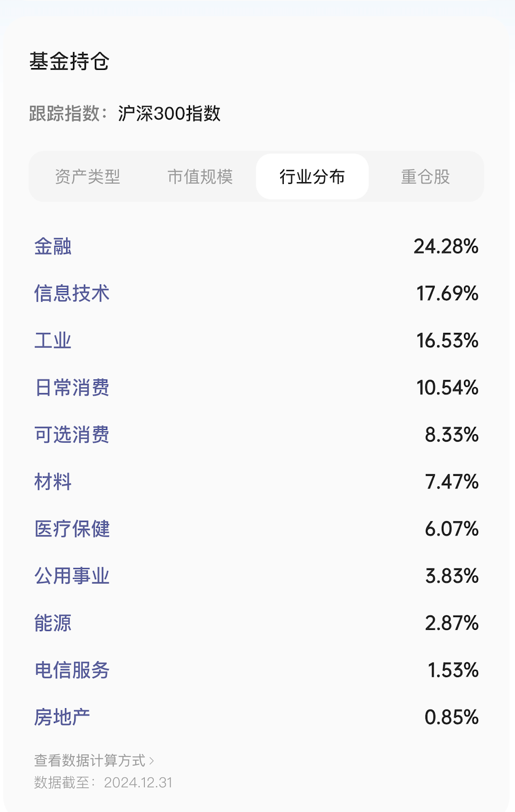The width and height of the screenshot is (515, 812).
Task: Open 查看数据计算方式 link
Action: (90, 760)
